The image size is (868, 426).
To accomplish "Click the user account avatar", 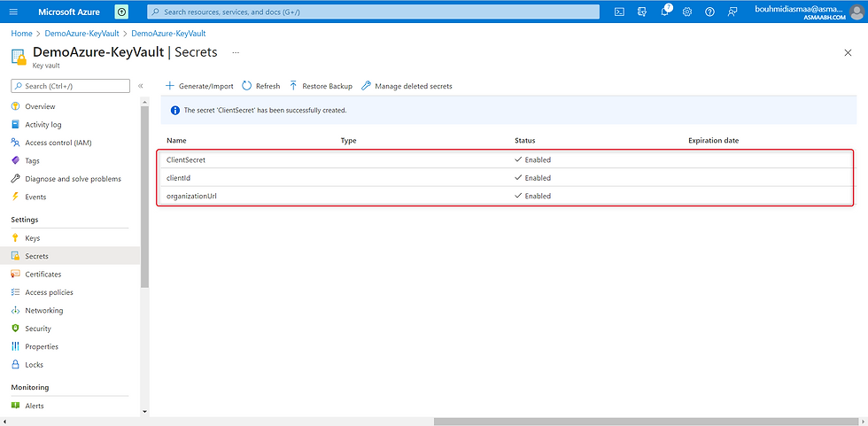I will [856, 12].
